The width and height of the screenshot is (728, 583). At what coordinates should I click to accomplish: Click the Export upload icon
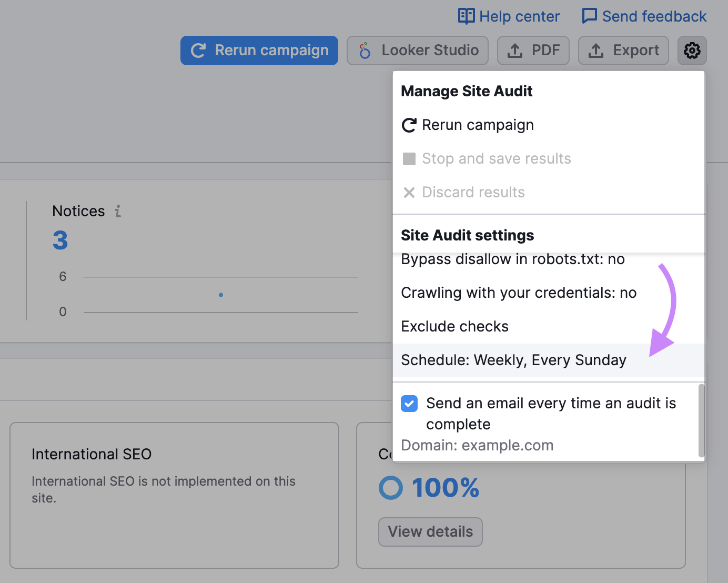pos(596,50)
